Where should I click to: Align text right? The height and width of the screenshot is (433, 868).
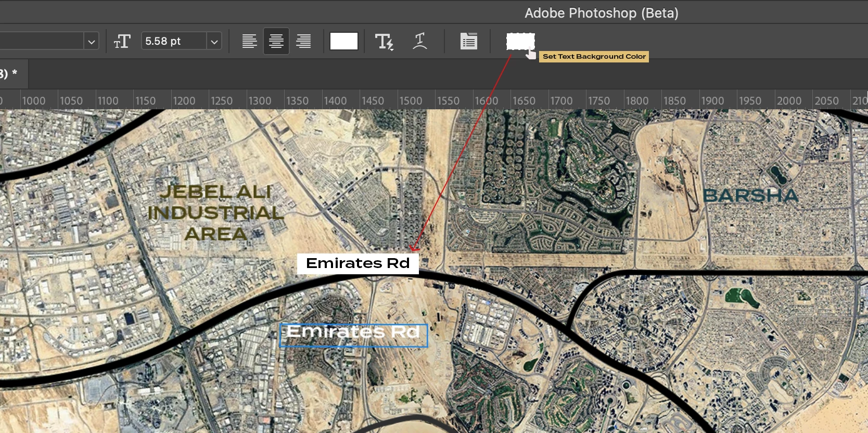303,41
